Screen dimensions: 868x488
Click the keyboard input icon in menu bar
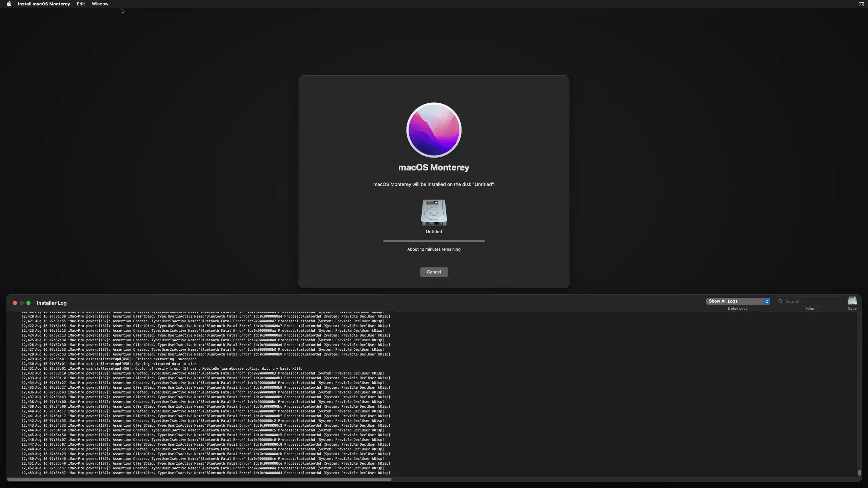861,4
